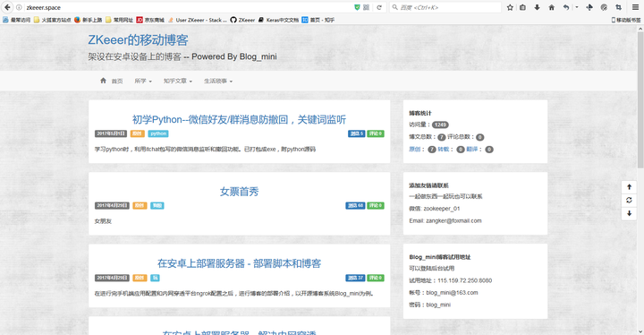Click the 微信: zookeeper_01 text
Screen dimensions: 644x335
(x=434, y=209)
